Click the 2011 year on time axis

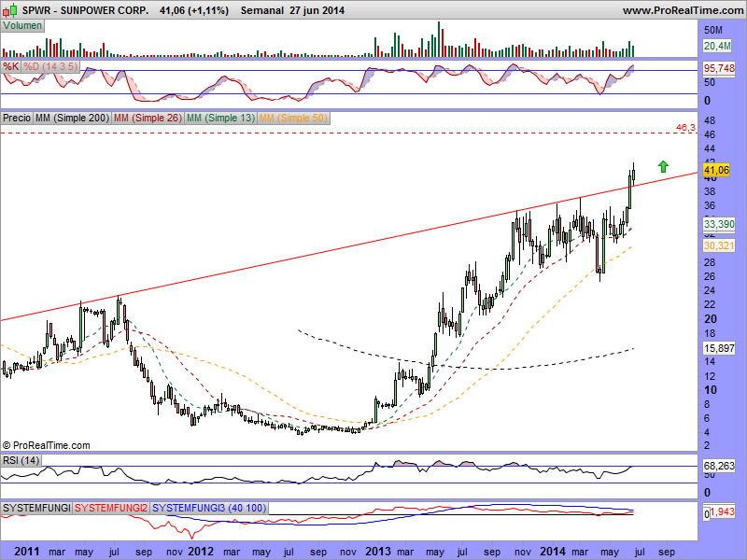coord(27,552)
